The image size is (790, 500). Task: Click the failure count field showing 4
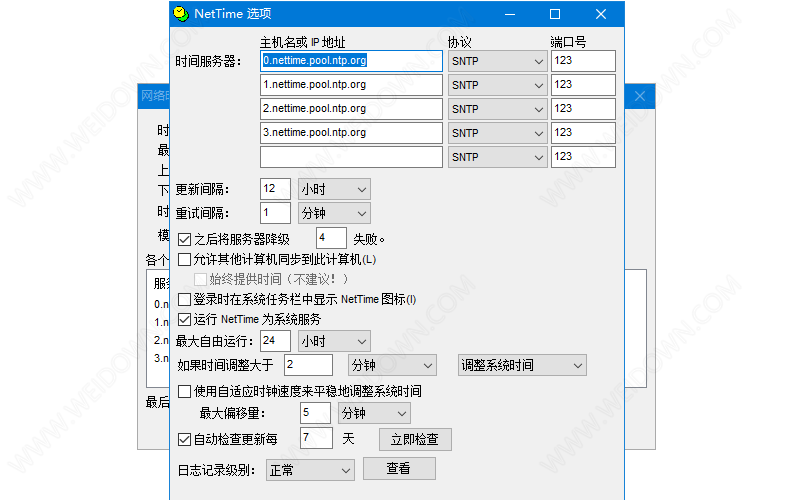pos(331,238)
